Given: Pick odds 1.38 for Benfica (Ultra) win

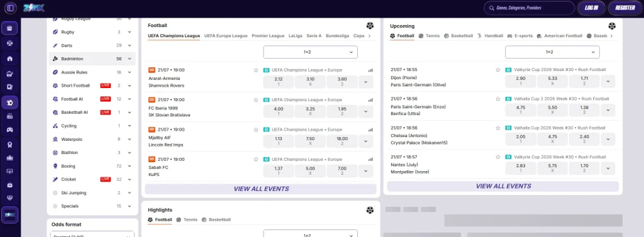Looking at the screenshot, I should 584,110.
